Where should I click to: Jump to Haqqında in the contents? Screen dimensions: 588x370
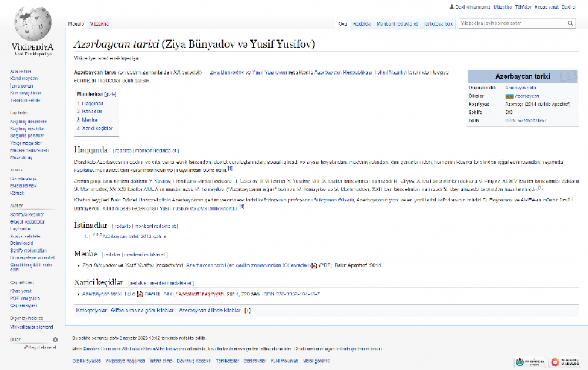click(x=92, y=103)
